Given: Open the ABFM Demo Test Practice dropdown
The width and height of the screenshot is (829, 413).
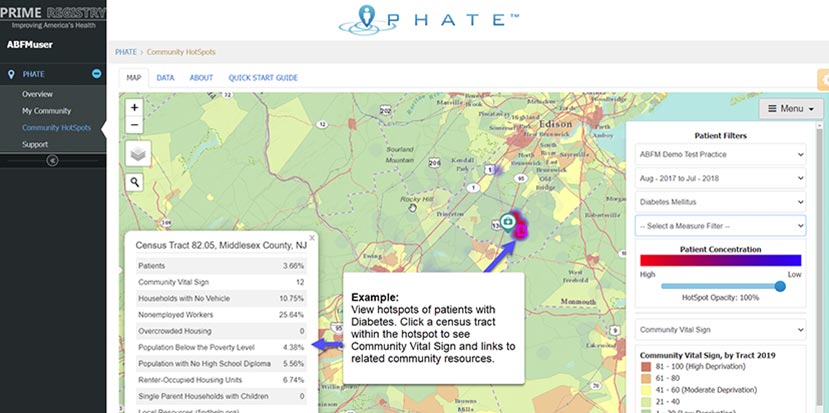Looking at the screenshot, I should [x=721, y=154].
